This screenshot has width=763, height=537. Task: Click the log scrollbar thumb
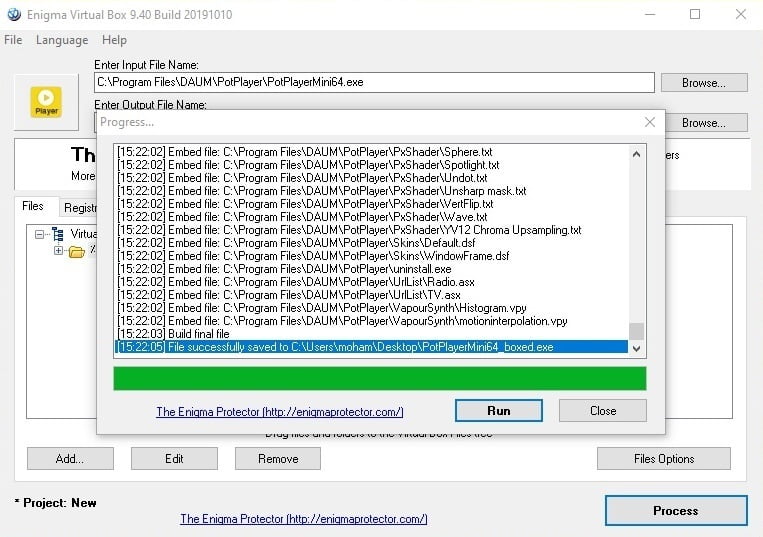coord(636,331)
